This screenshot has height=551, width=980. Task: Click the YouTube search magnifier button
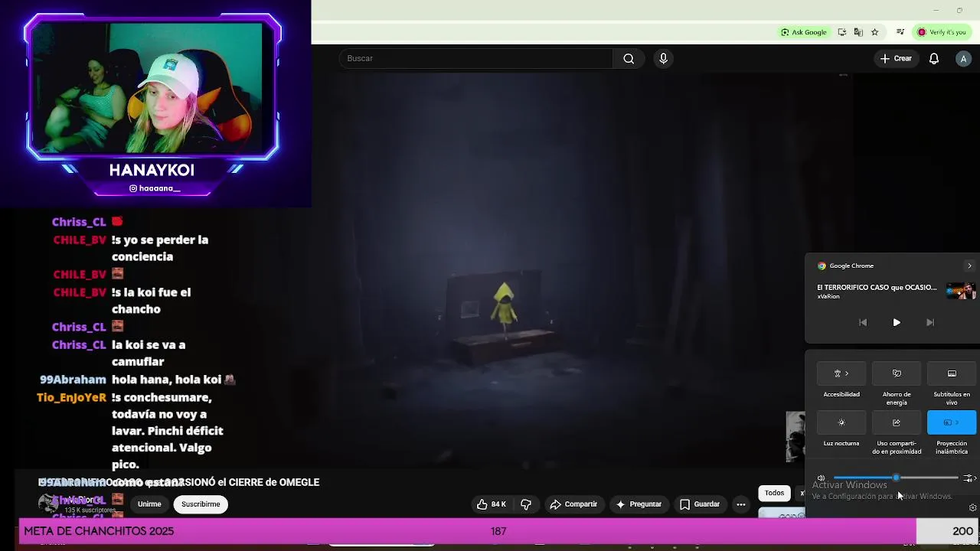point(629,59)
